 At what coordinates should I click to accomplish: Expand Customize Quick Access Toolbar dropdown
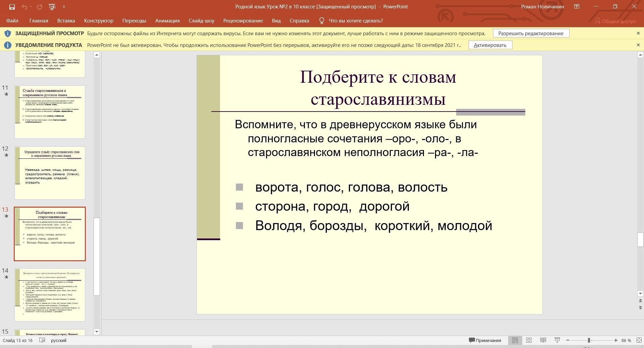tap(64, 7)
